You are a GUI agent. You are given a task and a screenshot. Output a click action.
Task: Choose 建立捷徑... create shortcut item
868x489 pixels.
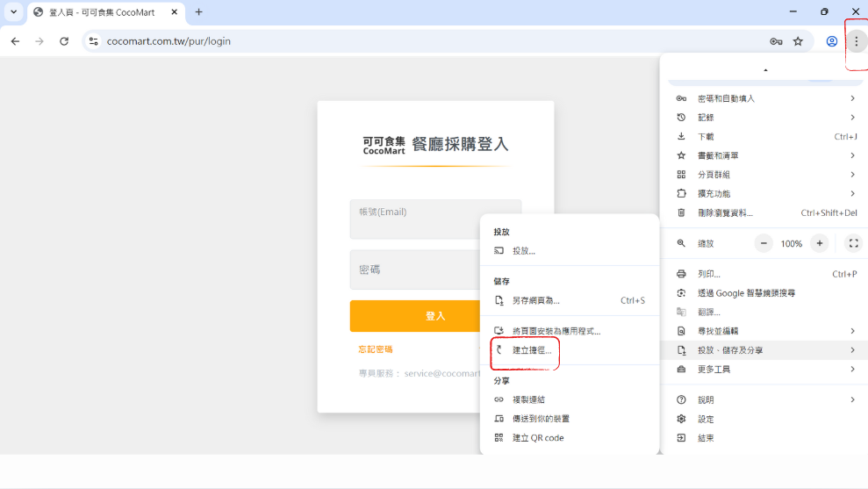pyautogui.click(x=570, y=350)
